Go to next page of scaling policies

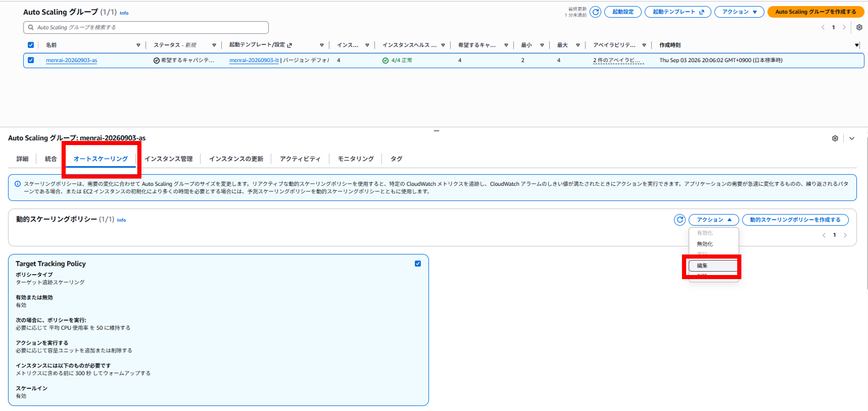pyautogui.click(x=845, y=235)
